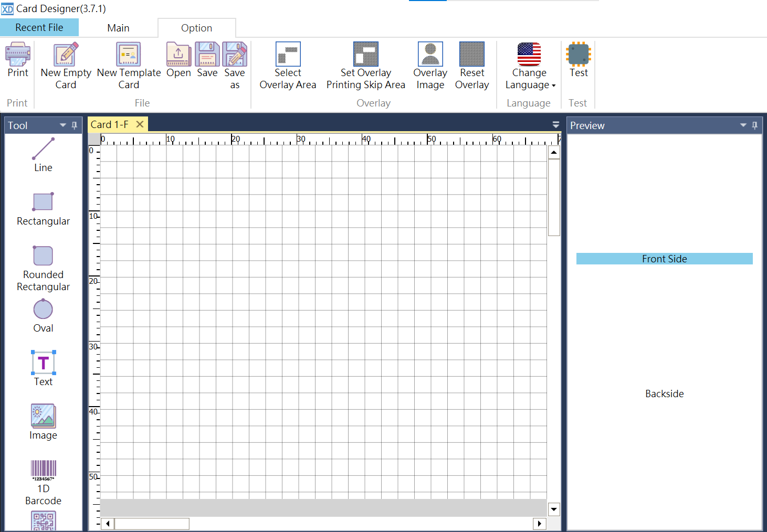767x532 pixels.
Task: Open the document tabs list dropdown
Action: coord(555,124)
